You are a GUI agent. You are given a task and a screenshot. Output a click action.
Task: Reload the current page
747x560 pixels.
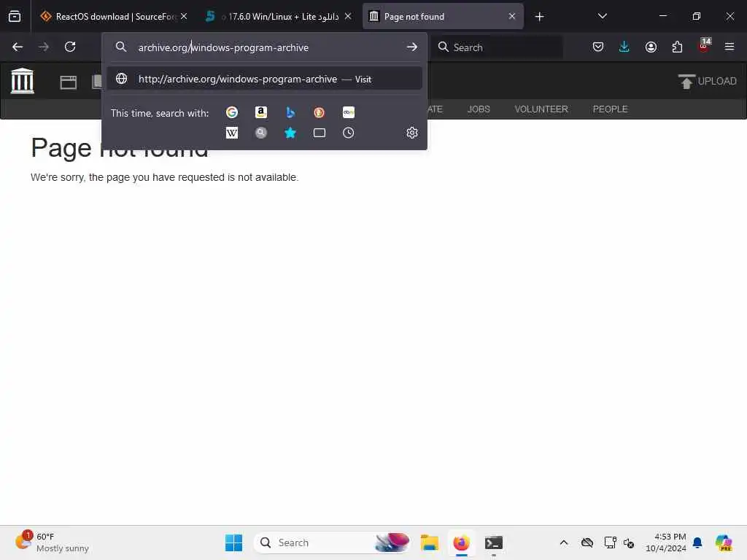70,47
